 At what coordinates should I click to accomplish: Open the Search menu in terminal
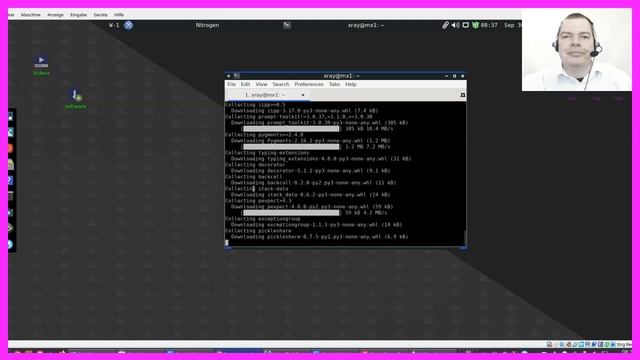[281, 84]
